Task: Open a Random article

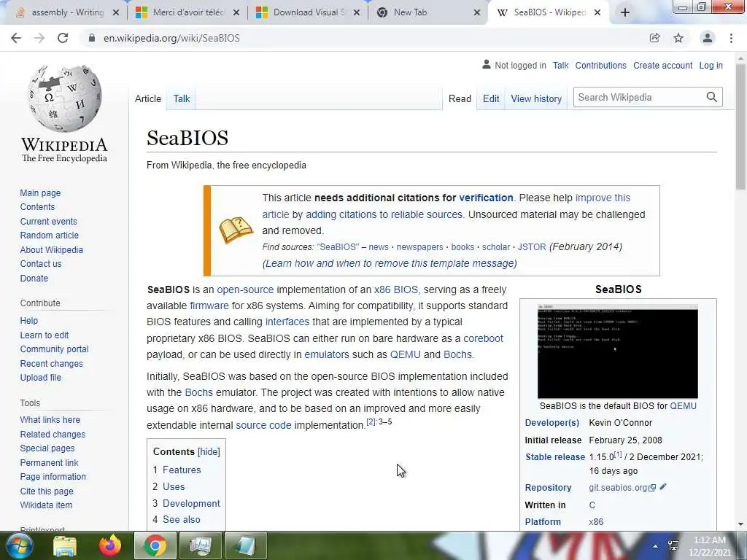Action: click(49, 236)
